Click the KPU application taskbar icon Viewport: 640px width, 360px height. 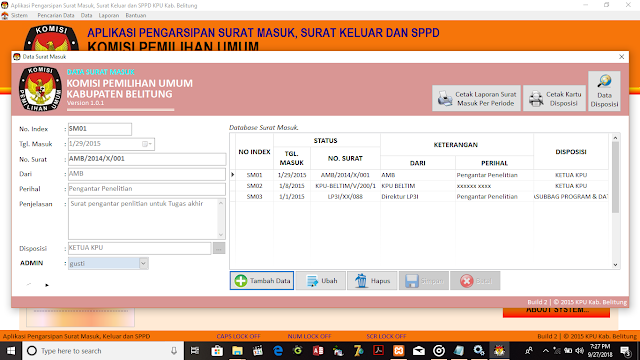coord(499,351)
